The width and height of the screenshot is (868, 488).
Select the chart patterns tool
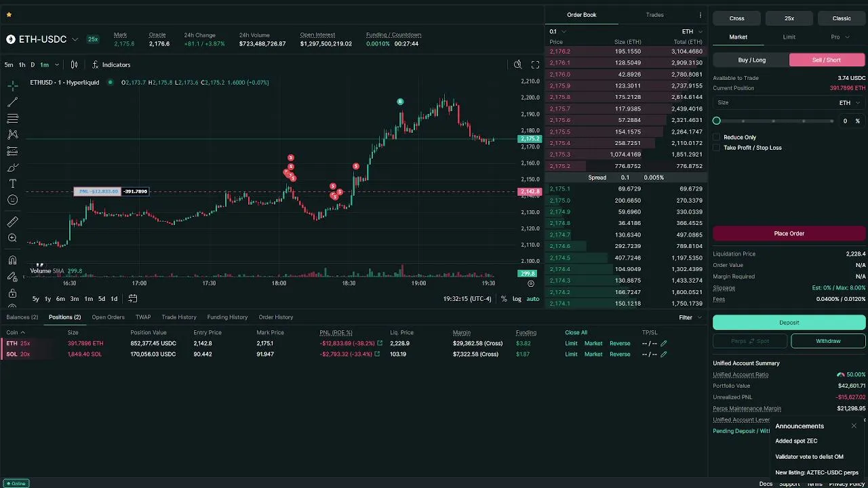click(x=12, y=135)
